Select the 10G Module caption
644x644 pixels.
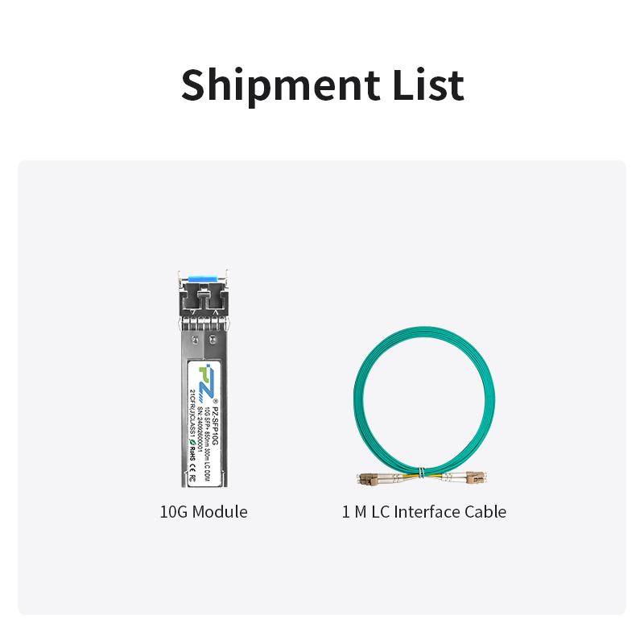(x=204, y=512)
